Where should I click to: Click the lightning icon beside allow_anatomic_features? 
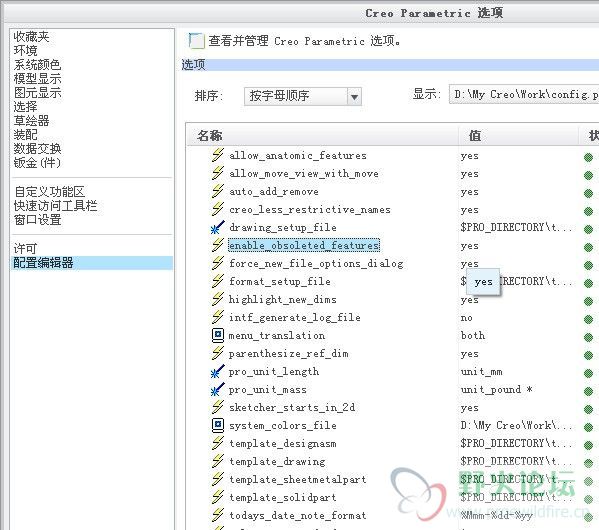pos(218,155)
